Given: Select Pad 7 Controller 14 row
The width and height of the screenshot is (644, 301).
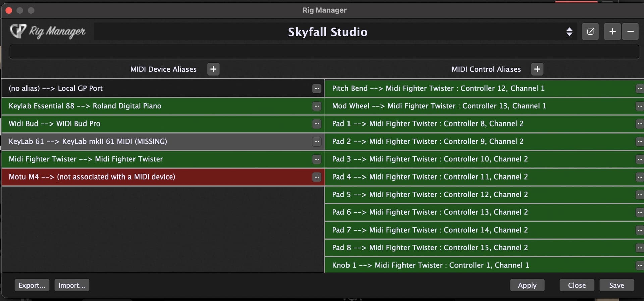Looking at the screenshot, I should 484,230.
